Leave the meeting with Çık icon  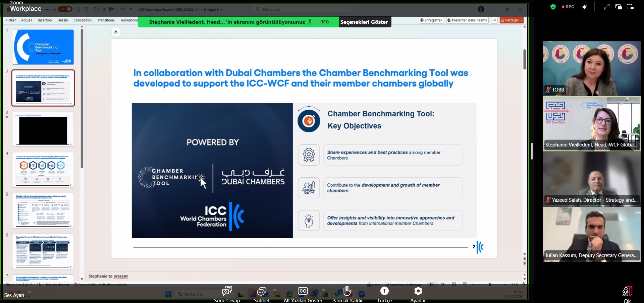click(x=627, y=292)
